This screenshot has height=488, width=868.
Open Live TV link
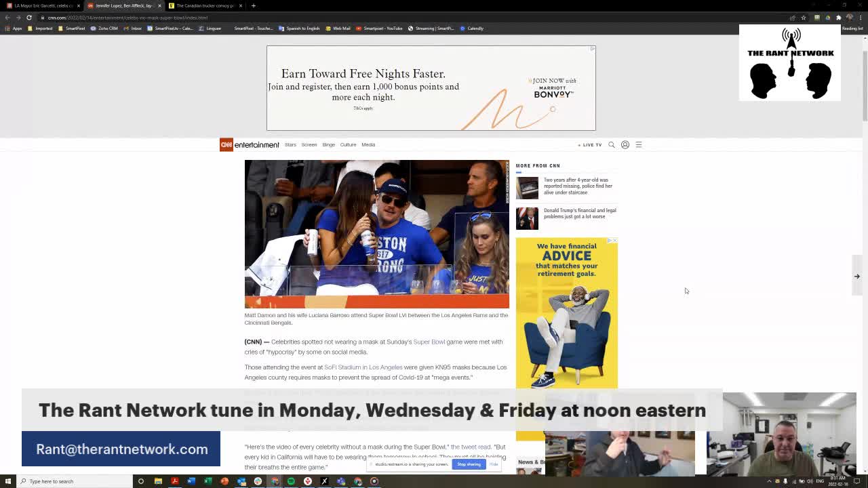pos(590,144)
